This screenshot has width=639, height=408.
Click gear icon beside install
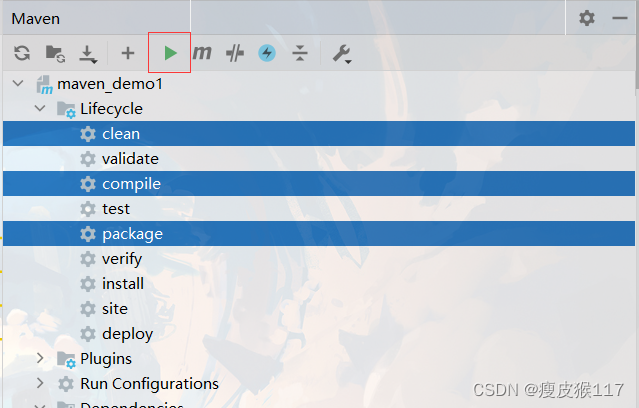tap(88, 284)
